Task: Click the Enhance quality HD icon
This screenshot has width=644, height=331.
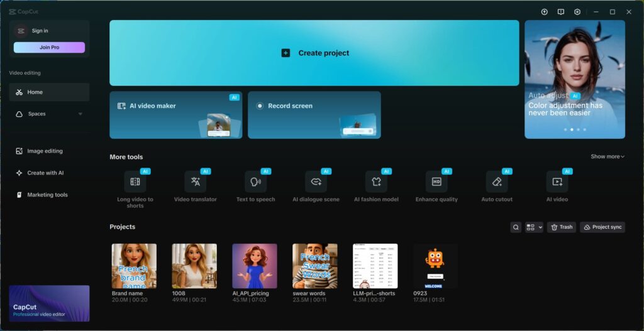Action: (436, 182)
